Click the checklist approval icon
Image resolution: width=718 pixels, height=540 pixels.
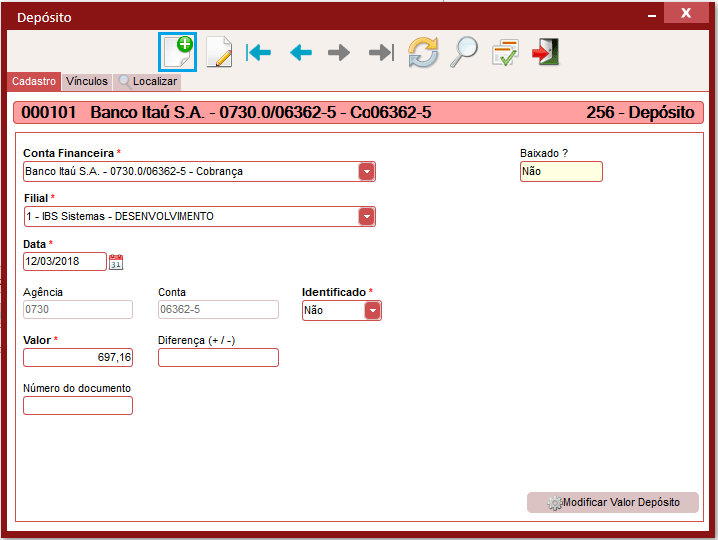(505, 52)
